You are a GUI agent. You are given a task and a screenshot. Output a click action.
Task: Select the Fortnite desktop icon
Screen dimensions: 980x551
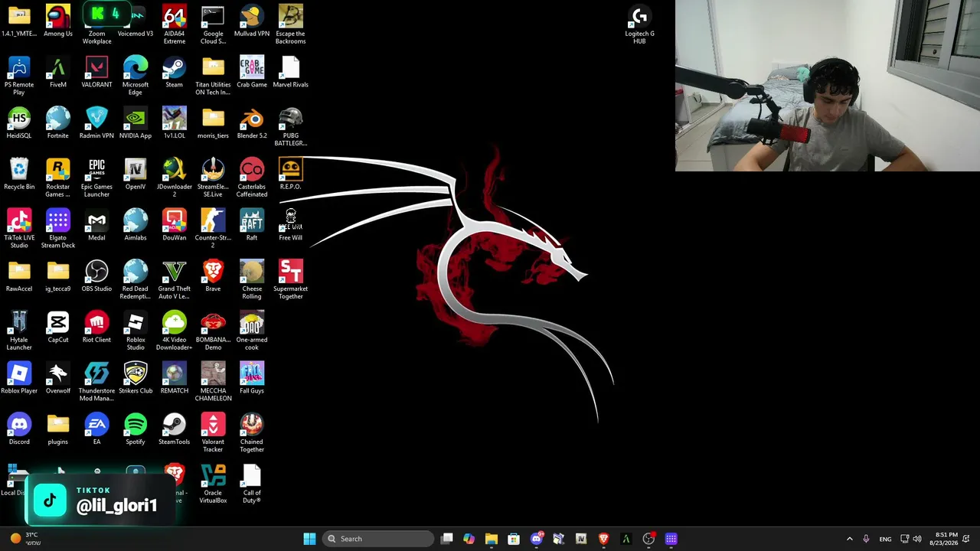coord(58,123)
